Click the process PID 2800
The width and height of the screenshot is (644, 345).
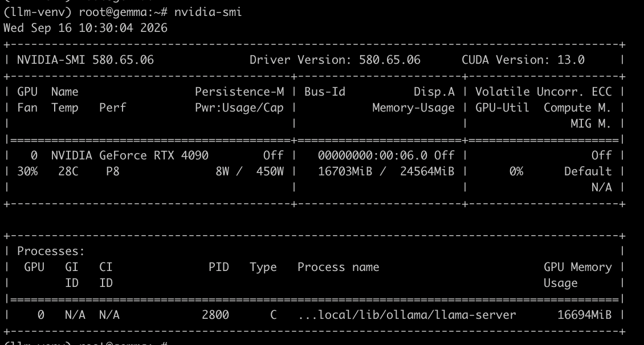point(215,315)
